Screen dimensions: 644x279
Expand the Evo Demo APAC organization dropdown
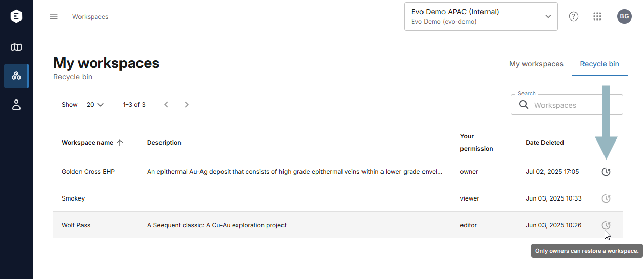pos(481,16)
